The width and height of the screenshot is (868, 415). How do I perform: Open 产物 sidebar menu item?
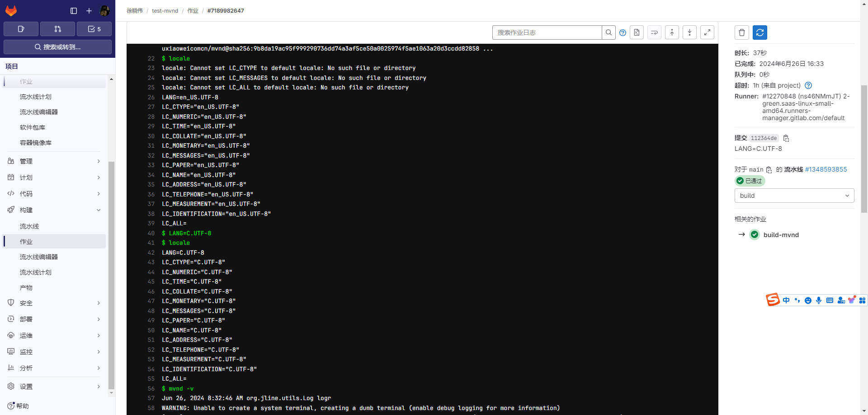26,288
